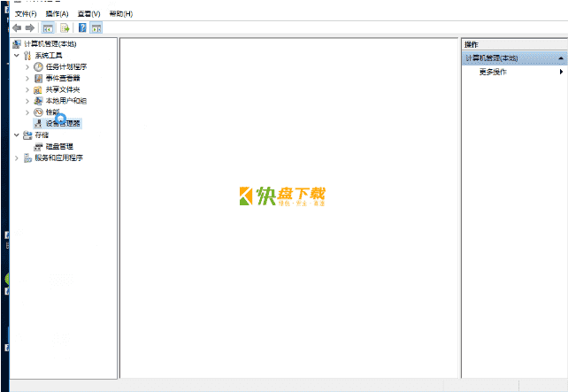Image resolution: width=568 pixels, height=392 pixels.
Task: Click the 服务和应用程序 icon
Action: click(x=27, y=158)
